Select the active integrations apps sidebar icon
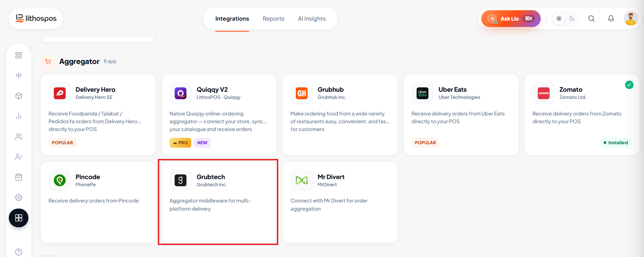Viewport: 644px width, 257px height. tap(19, 218)
